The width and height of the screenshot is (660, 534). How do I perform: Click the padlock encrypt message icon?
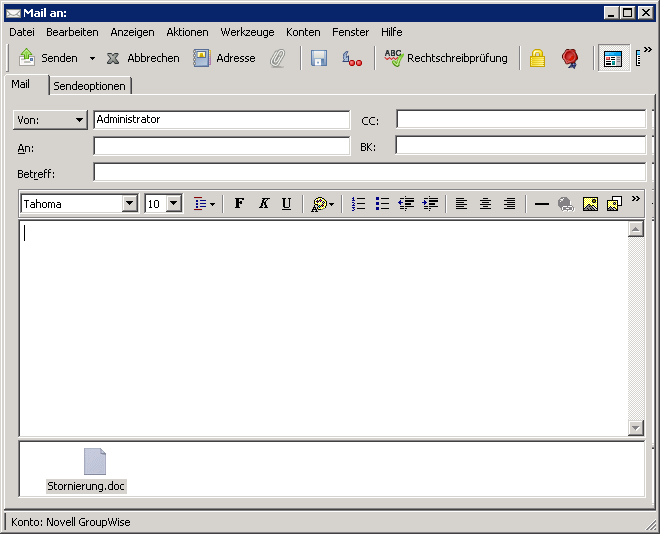[537, 58]
